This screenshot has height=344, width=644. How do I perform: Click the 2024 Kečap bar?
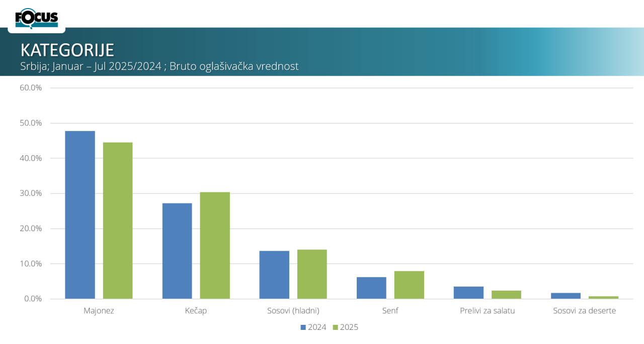177,251
